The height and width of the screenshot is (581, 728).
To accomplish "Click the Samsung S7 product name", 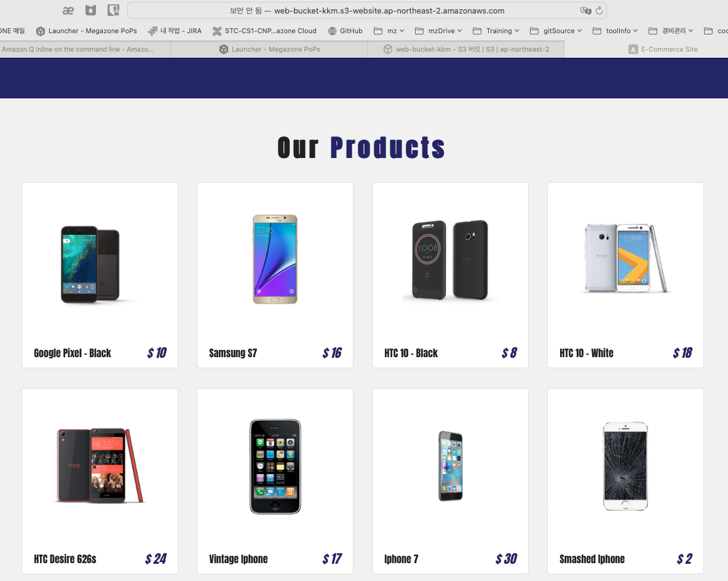I will (233, 353).
